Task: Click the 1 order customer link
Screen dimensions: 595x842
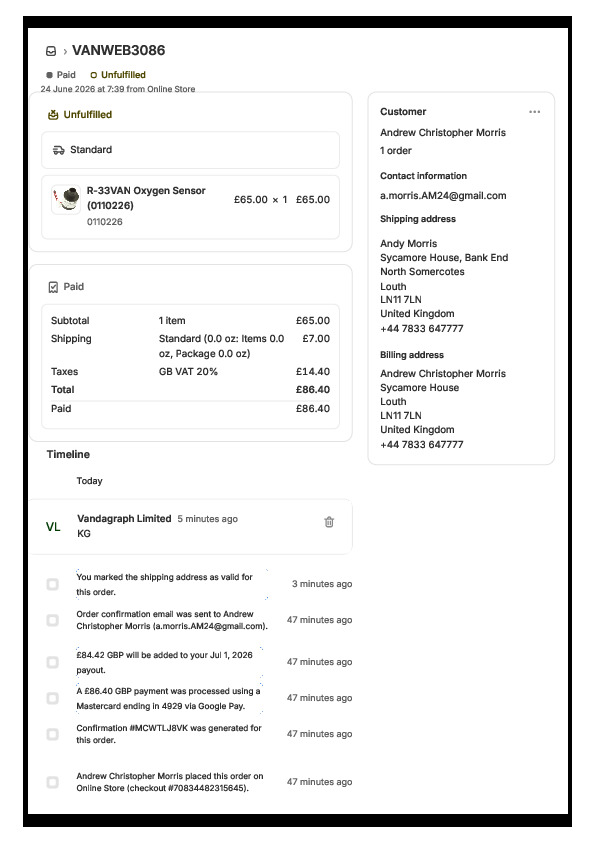Action: coord(396,151)
